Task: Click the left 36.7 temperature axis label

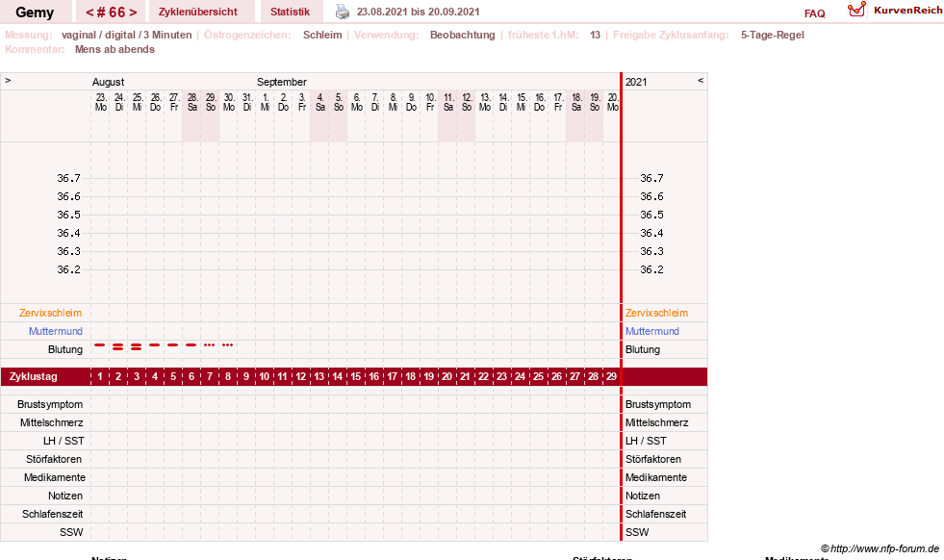Action: pyautogui.click(x=68, y=178)
